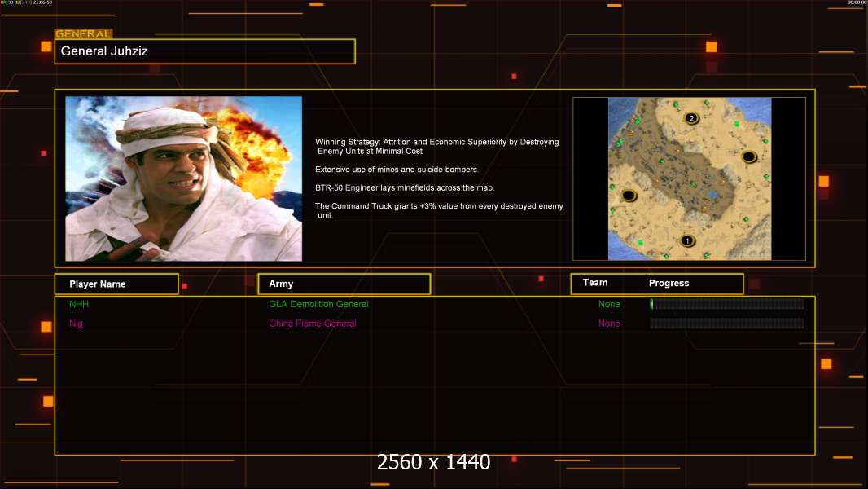This screenshot has width=868, height=489.
Task: Click GLA Demolition General army text
Action: point(318,304)
